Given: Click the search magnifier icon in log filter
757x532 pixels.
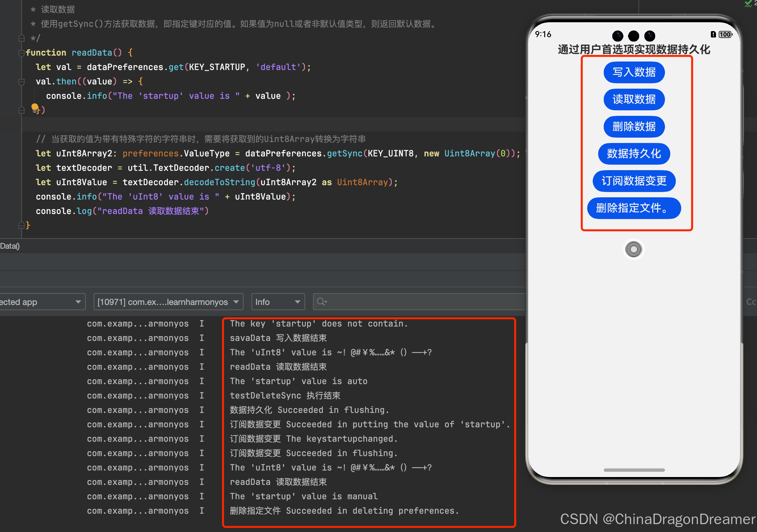Looking at the screenshot, I should pyautogui.click(x=321, y=302).
